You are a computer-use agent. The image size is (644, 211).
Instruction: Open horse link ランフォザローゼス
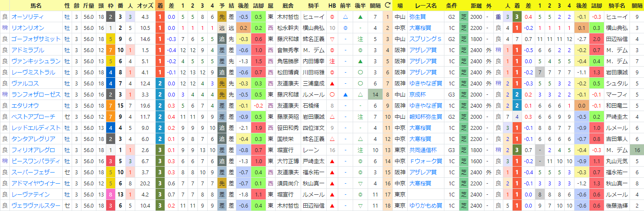[x=36, y=94]
